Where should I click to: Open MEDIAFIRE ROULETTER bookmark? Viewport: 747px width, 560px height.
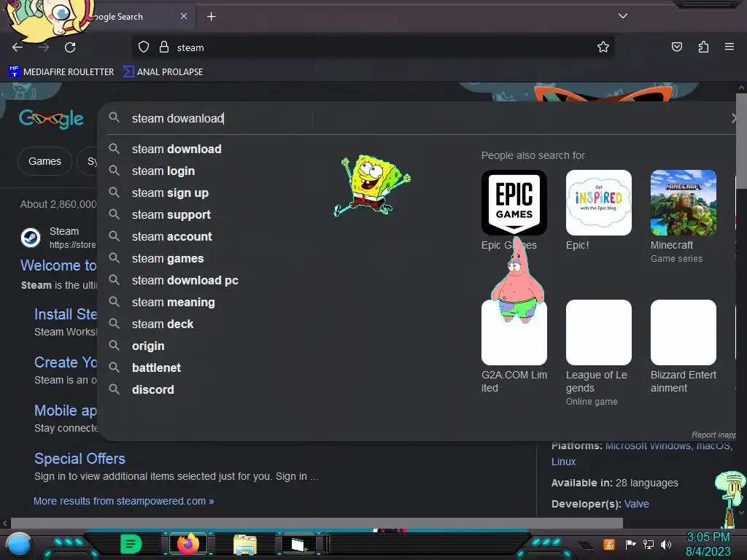[x=61, y=72]
